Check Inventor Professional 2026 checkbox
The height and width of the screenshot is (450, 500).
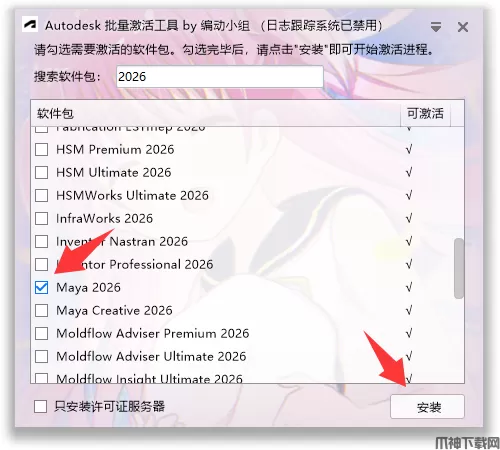click(x=41, y=265)
